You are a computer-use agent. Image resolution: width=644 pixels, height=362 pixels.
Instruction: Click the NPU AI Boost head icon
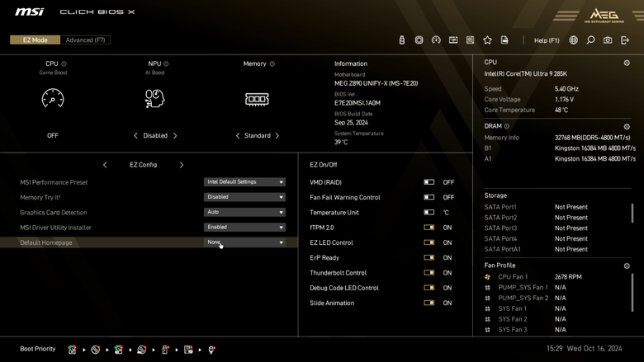pos(155,98)
